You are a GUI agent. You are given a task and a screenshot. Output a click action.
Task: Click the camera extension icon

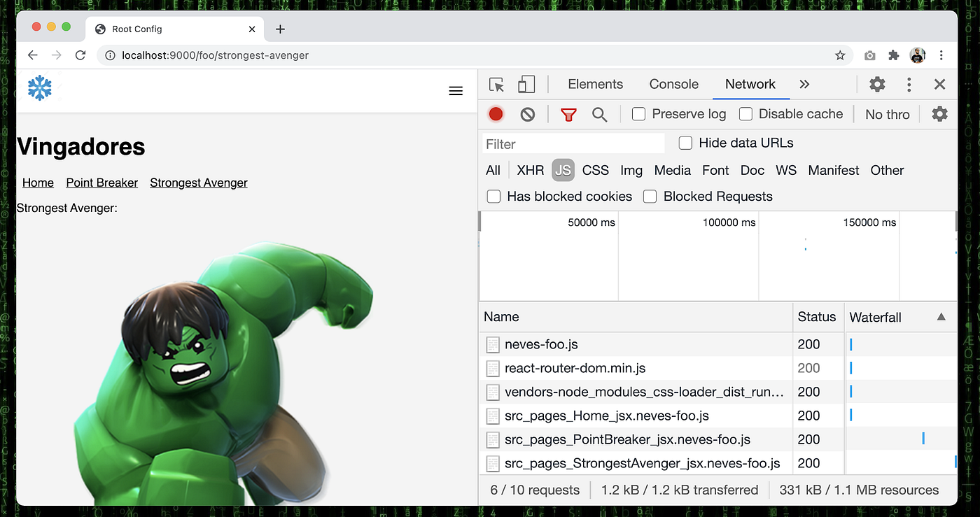869,55
